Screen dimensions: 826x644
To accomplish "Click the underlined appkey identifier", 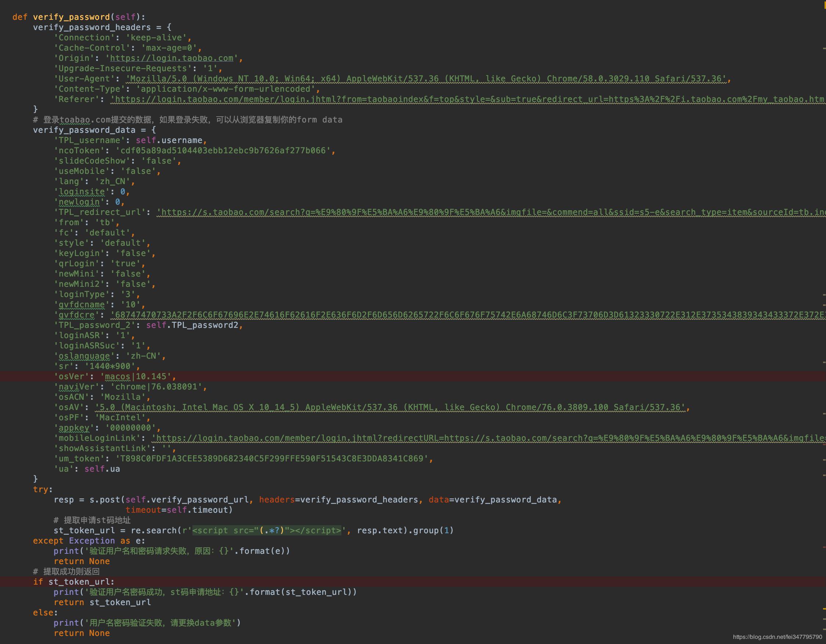I will click(x=75, y=428).
